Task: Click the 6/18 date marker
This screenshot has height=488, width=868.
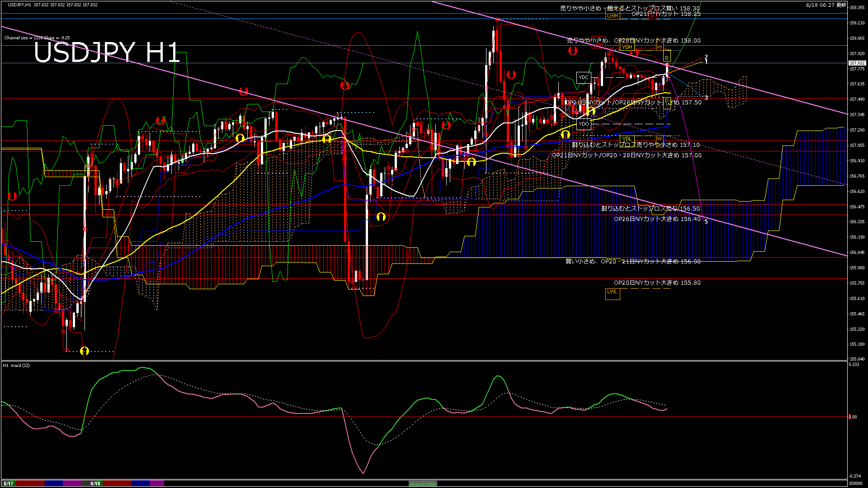Action: 95,483
